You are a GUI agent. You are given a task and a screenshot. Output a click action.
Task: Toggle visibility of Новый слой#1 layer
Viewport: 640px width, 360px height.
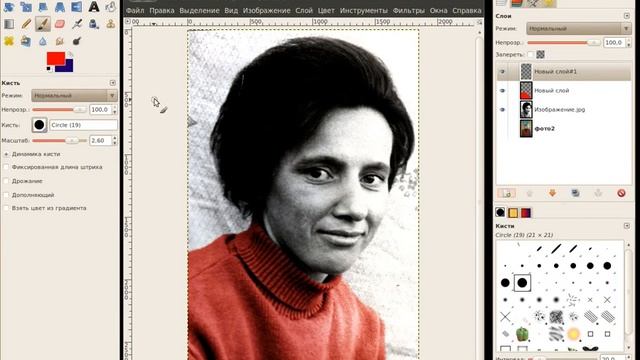coord(502,71)
